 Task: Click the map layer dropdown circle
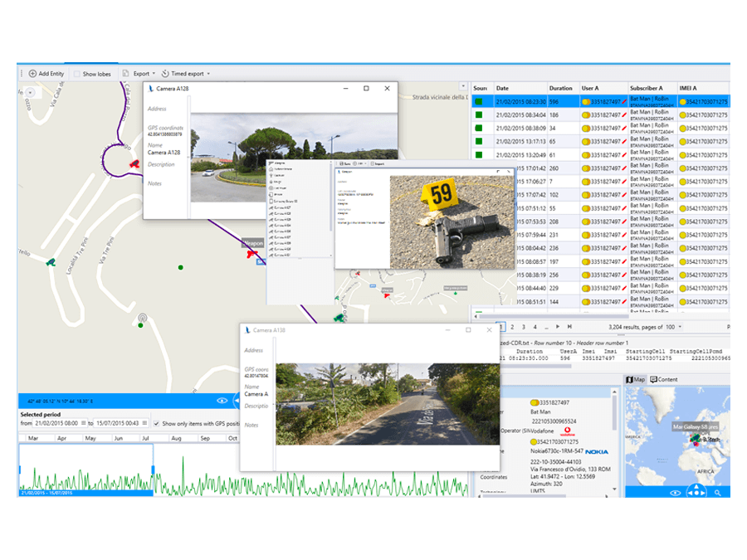pyautogui.click(x=31, y=92)
